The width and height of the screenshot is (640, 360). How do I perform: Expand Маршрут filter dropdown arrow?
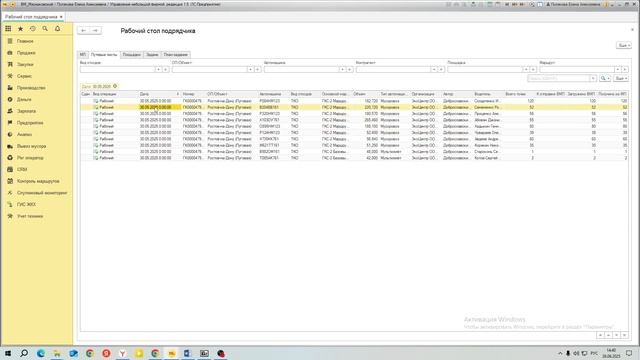click(618, 69)
